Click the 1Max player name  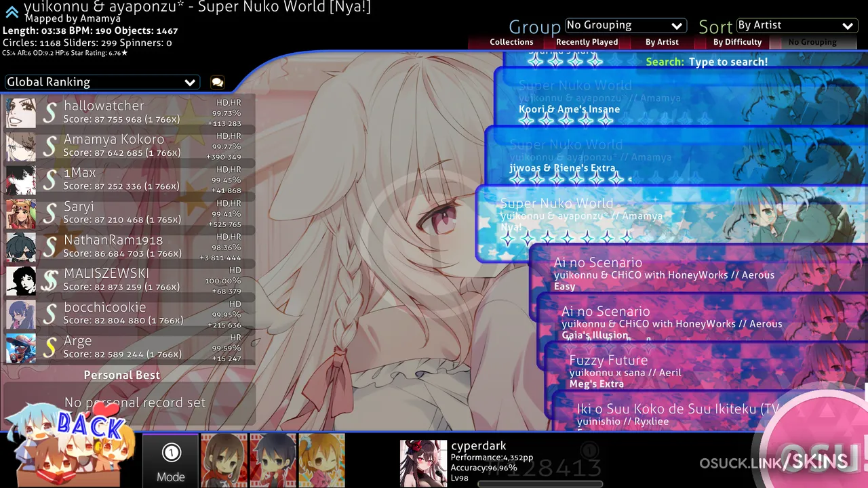(80, 173)
